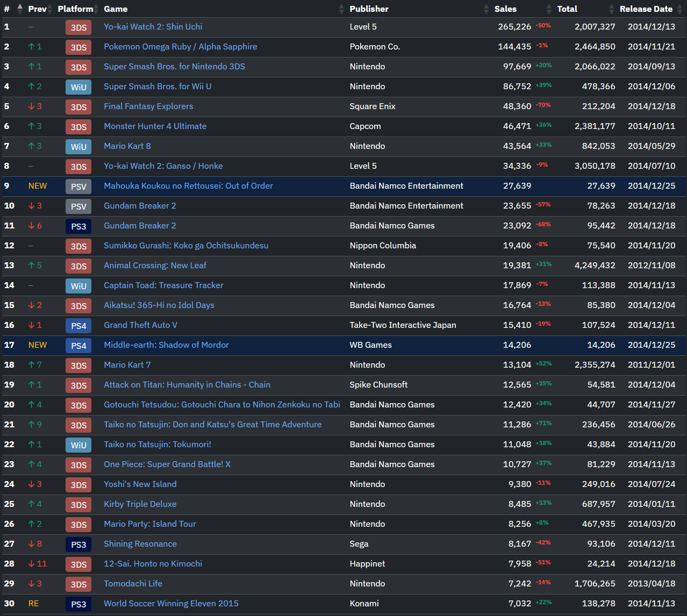Click publisher WB Games

pos(370,345)
